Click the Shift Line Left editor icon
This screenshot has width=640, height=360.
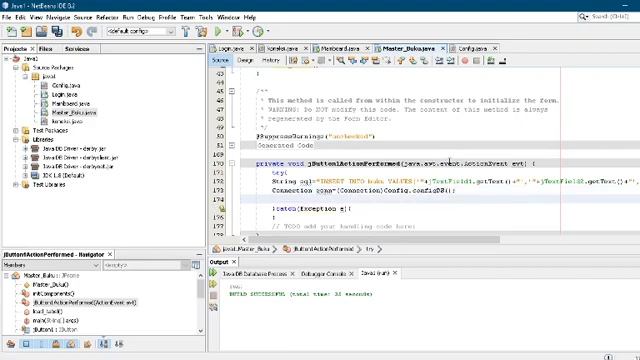click(439, 61)
